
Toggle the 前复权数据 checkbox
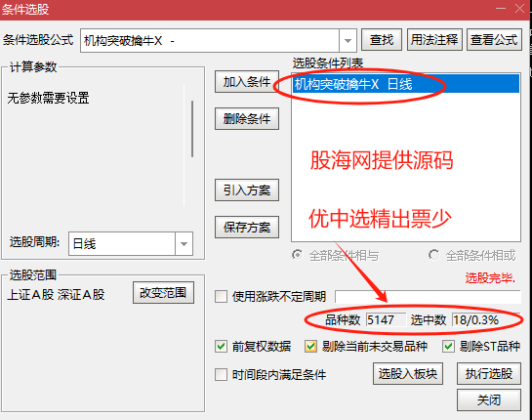(222, 347)
